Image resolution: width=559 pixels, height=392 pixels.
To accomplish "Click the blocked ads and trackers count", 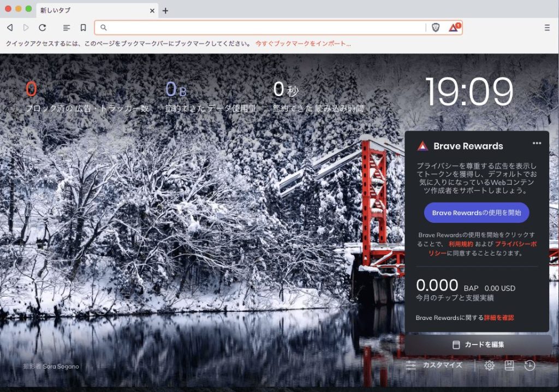I will click(31, 89).
